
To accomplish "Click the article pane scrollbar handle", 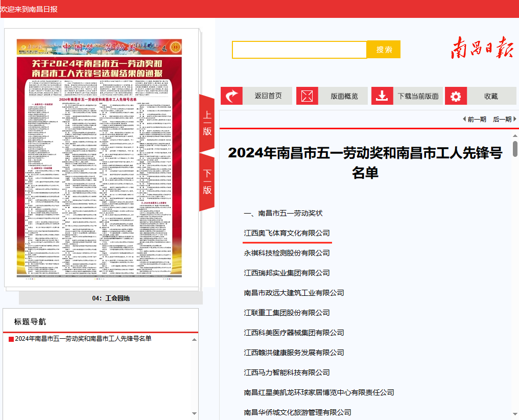I will (515, 149).
